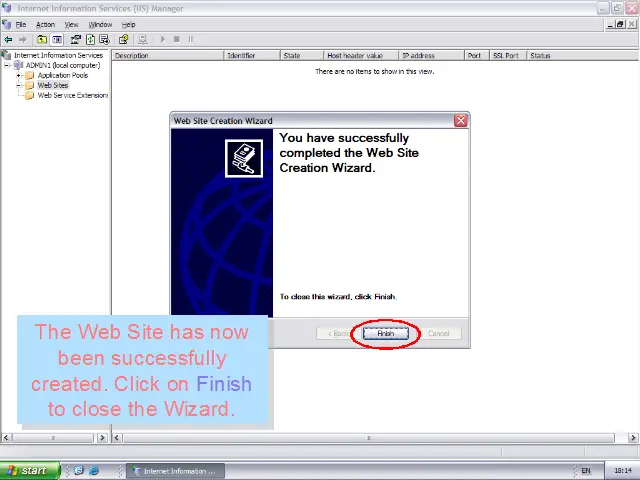The width and height of the screenshot is (640, 480).
Task: Click the Internet Information taskbar button
Action: (176, 471)
